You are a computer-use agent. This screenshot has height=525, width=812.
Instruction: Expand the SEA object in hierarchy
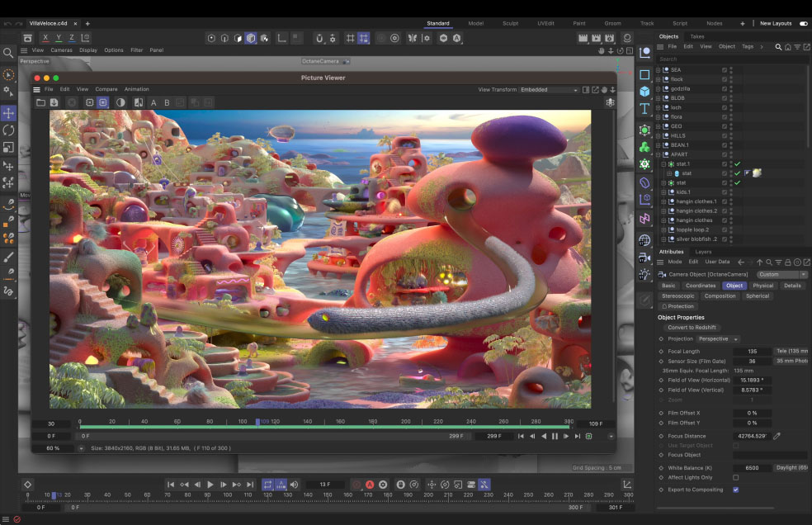[659, 70]
